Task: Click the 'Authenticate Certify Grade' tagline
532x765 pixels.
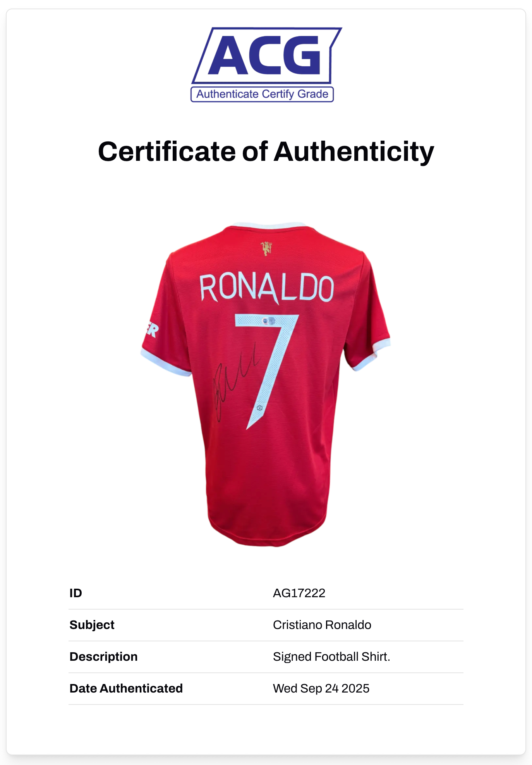Action: tap(262, 94)
